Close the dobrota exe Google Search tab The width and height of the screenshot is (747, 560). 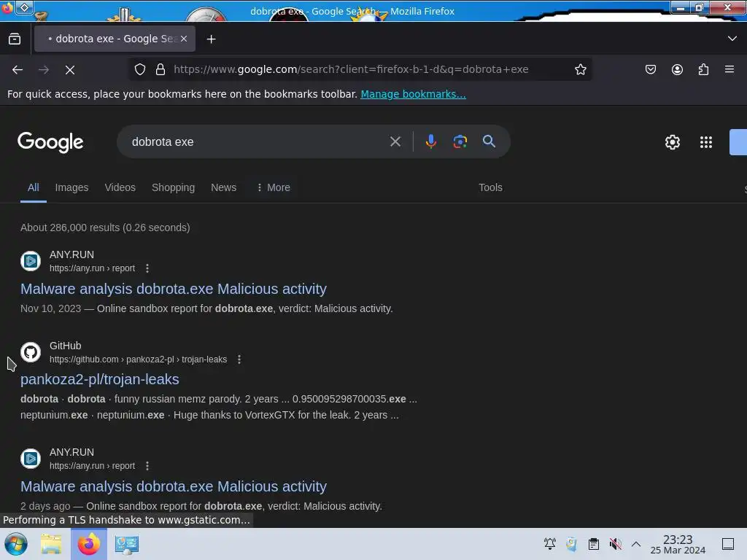(x=184, y=39)
